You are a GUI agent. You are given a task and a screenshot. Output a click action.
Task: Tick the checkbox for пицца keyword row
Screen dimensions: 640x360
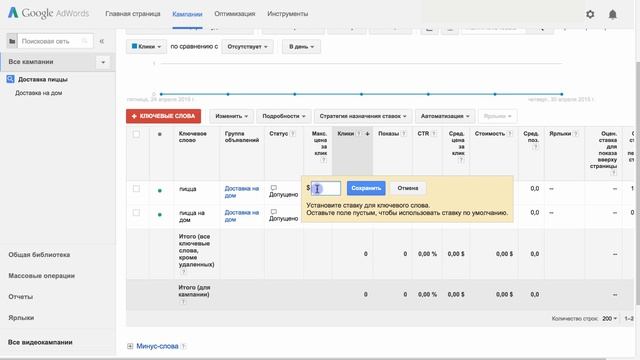coord(136,189)
